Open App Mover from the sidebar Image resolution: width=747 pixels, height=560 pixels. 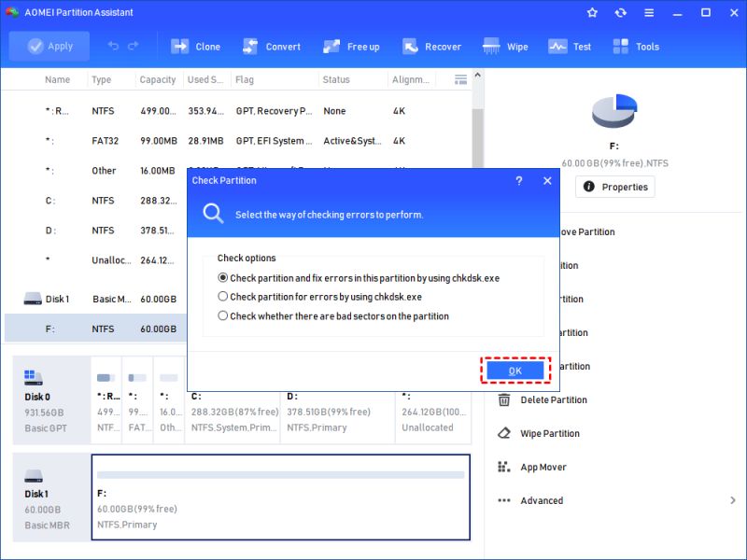[x=504, y=467]
